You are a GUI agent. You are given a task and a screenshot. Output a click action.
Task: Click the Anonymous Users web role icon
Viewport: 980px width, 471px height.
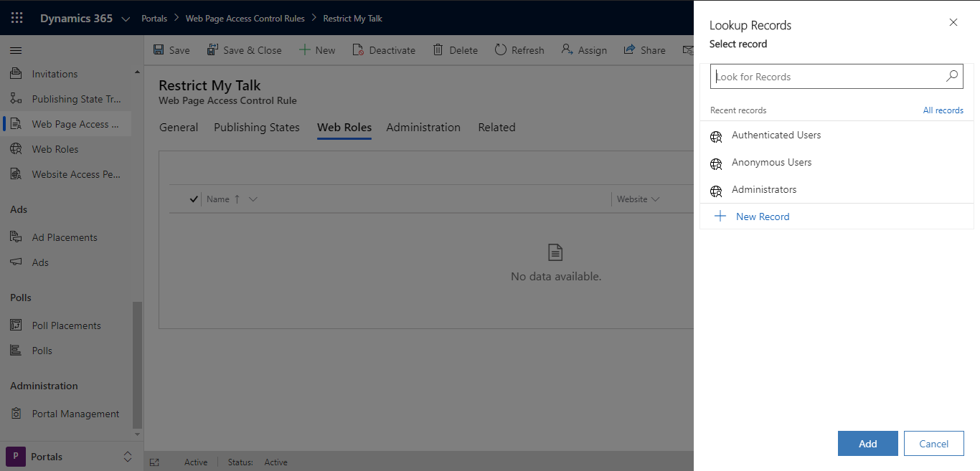(716, 164)
